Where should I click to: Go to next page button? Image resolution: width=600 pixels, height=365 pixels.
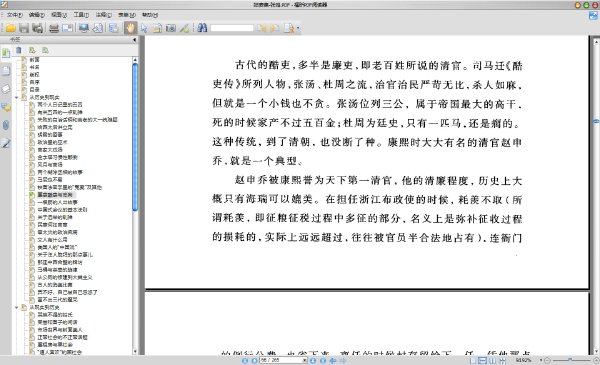(x=313, y=360)
